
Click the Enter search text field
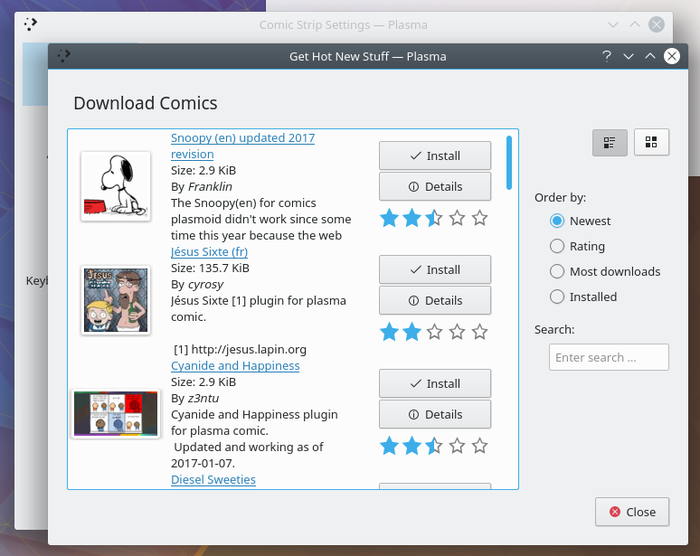608,358
